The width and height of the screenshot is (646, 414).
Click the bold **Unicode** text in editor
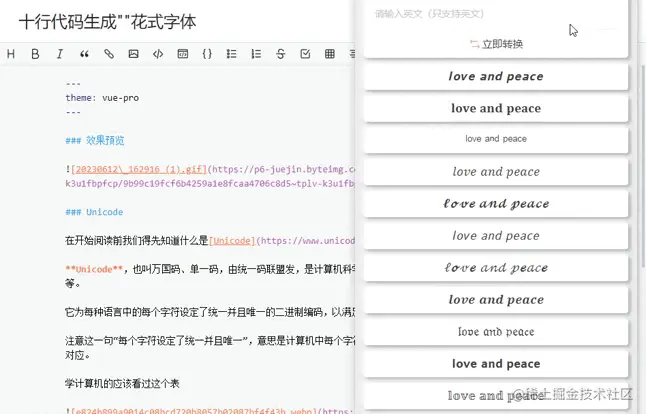click(94, 269)
